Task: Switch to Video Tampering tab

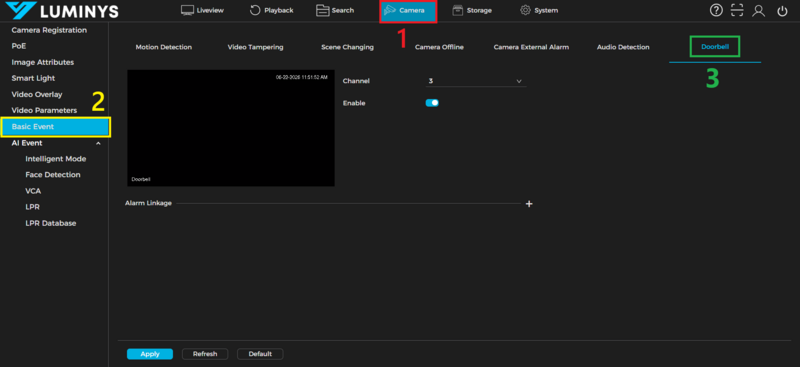Action: (255, 47)
